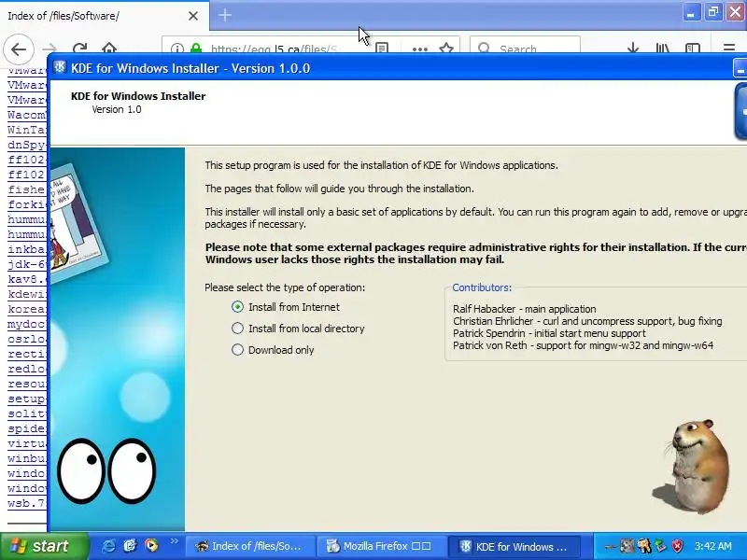Viewport: 747px width, 560px height.
Task: Open the dnSpy link in file index
Action: pos(27,145)
